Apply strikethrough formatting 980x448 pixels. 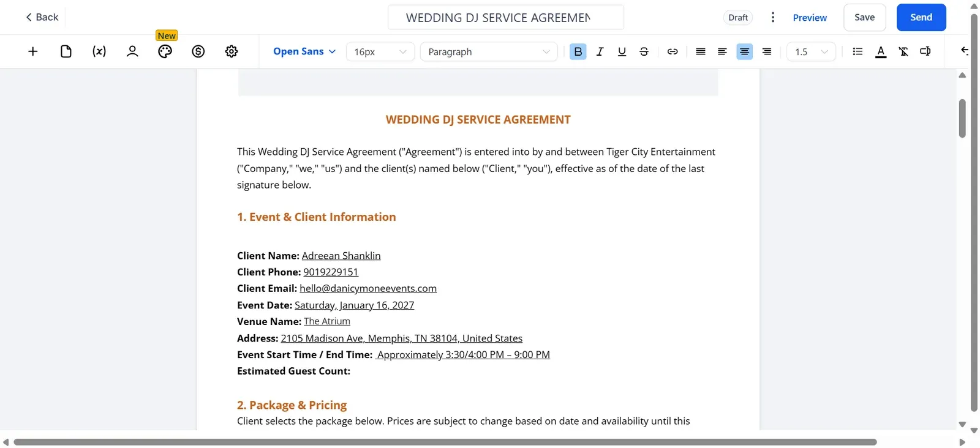(644, 51)
